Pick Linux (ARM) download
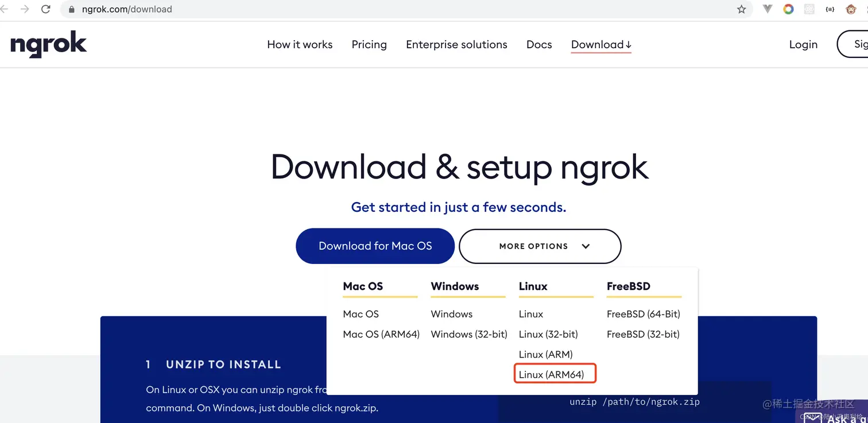Screen dimensions: 868x423 (546, 354)
